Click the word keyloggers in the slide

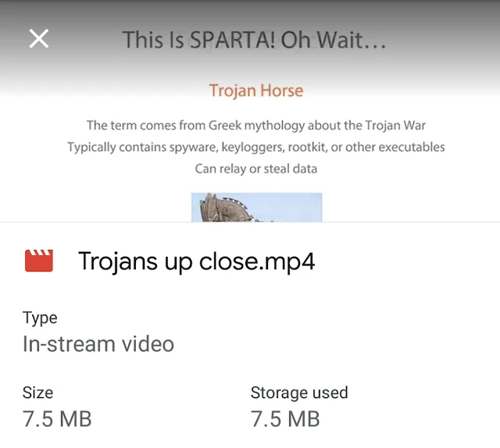point(252,148)
